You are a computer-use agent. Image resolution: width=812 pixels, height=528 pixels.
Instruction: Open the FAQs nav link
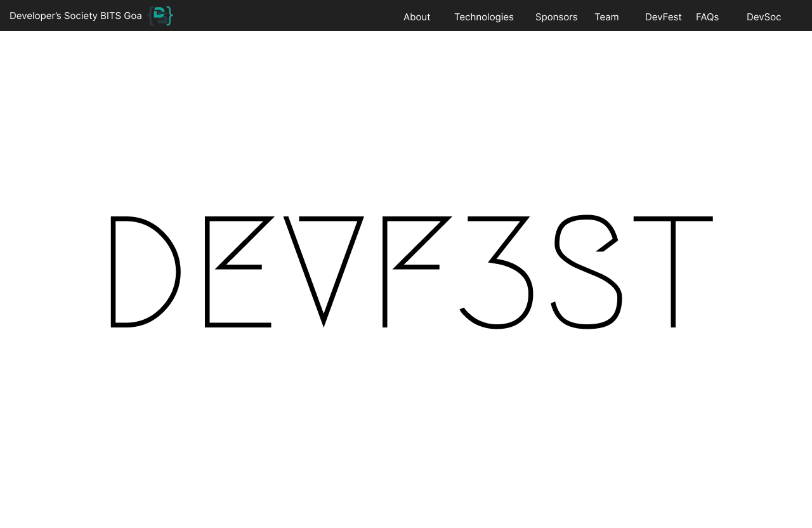point(707,17)
